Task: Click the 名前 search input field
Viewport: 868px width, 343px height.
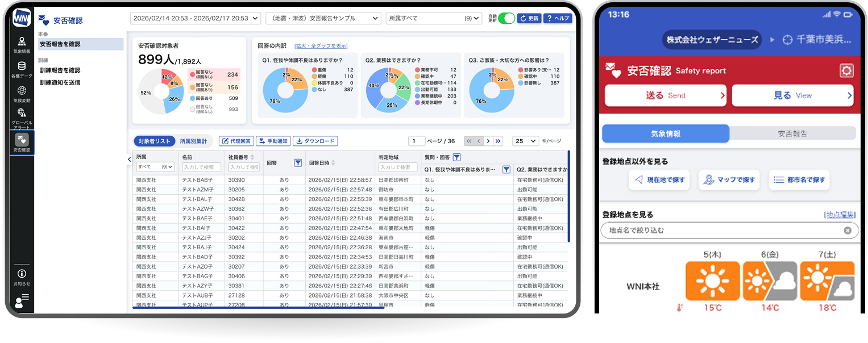Action: pyautogui.click(x=201, y=167)
